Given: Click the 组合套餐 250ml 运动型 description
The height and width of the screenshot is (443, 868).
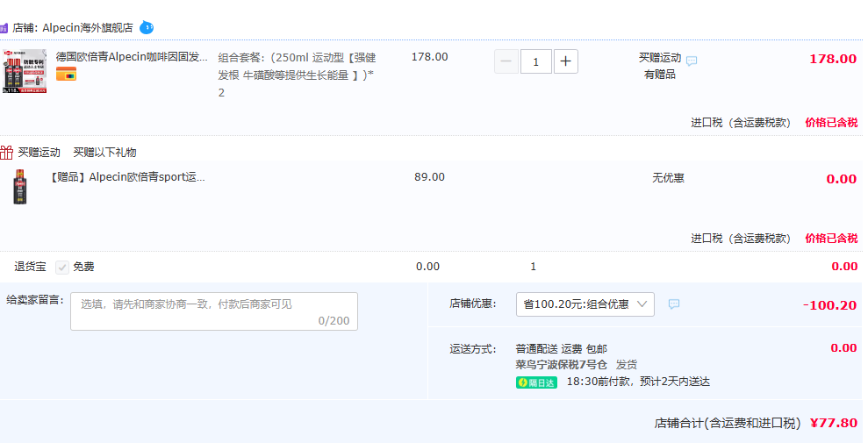Looking at the screenshot, I should 297,75.
